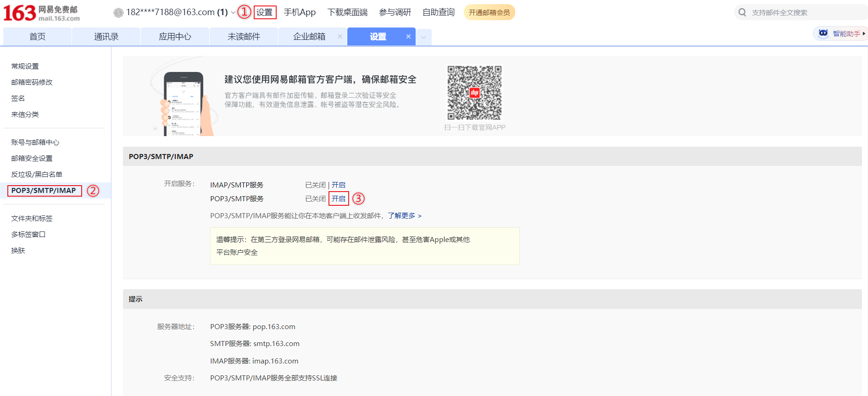Viewport: 868px width, 396px height.
Task: Switch to the 通讯录 tab
Action: [x=106, y=37]
